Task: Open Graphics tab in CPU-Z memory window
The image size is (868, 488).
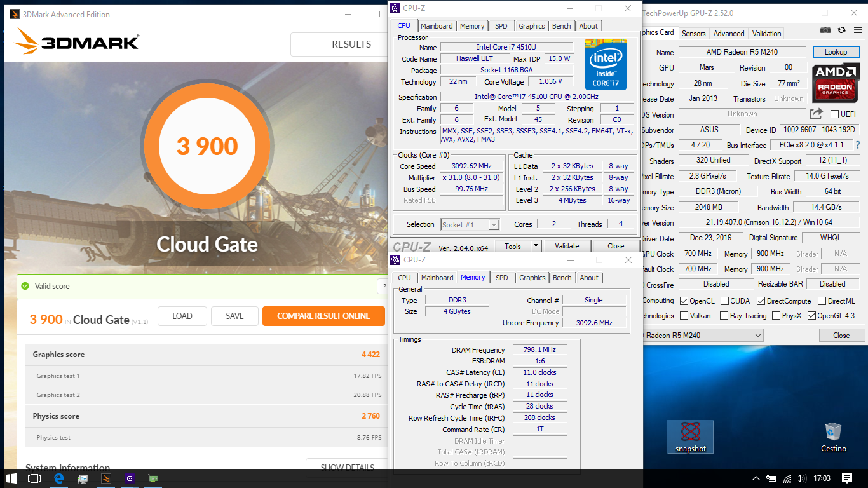Action: pyautogui.click(x=532, y=278)
